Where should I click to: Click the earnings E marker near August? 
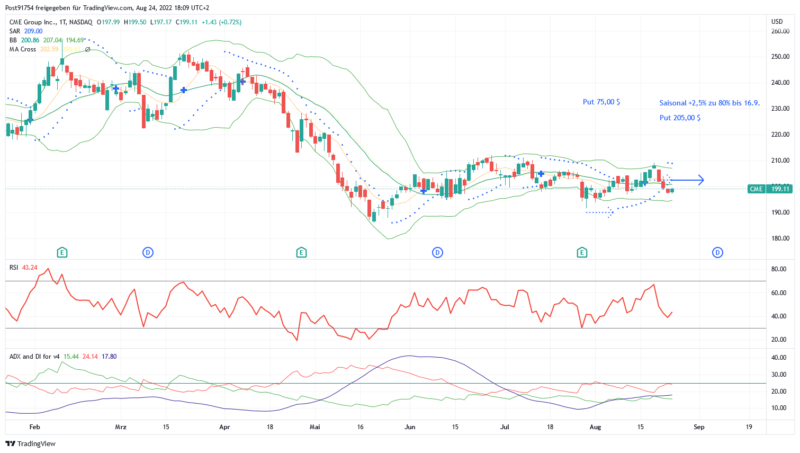point(582,252)
